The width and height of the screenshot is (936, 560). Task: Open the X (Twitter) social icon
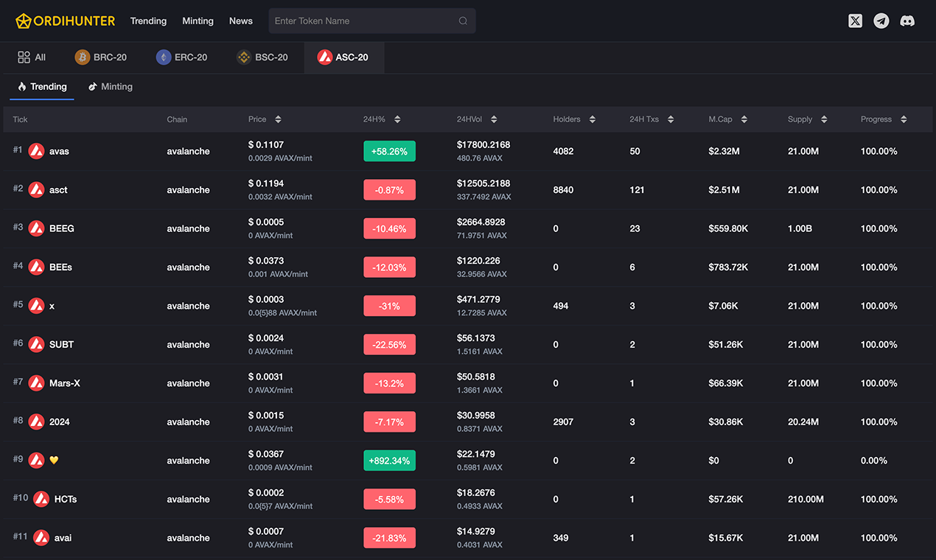tap(855, 21)
